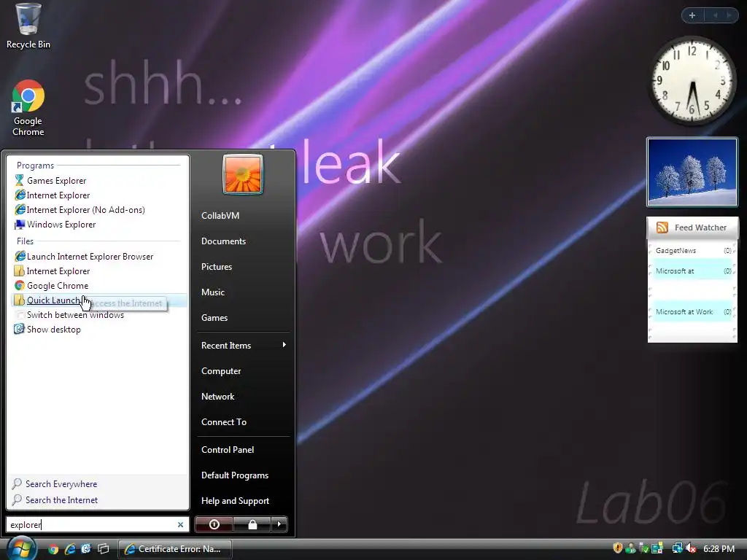Click the muted volume tray icon
Screen dimensions: 747x560
coord(690,548)
